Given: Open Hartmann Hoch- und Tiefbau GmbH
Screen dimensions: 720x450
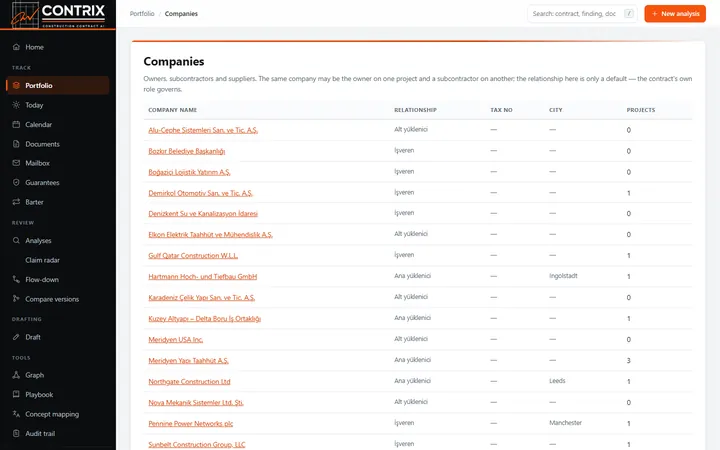Looking at the screenshot, I should (x=202, y=276).
